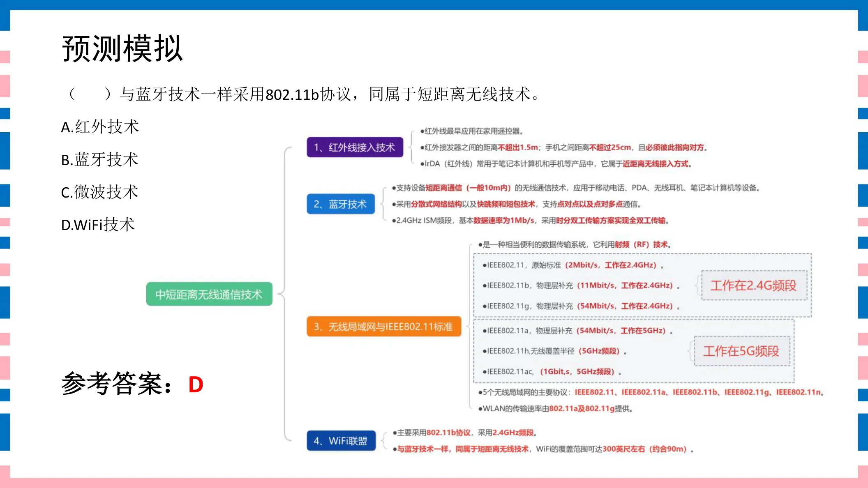This screenshot has height=488, width=868.
Task: Click the line 红外线最早应用在家用遥控器
Action: (471, 131)
